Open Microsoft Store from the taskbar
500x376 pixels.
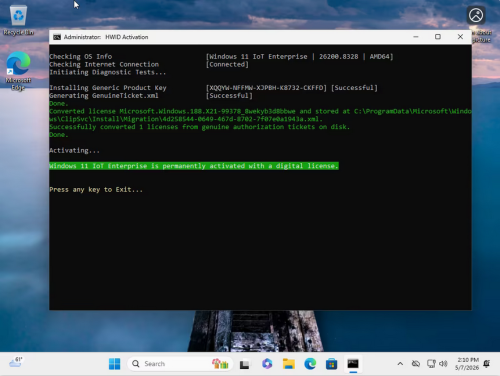tap(331, 364)
